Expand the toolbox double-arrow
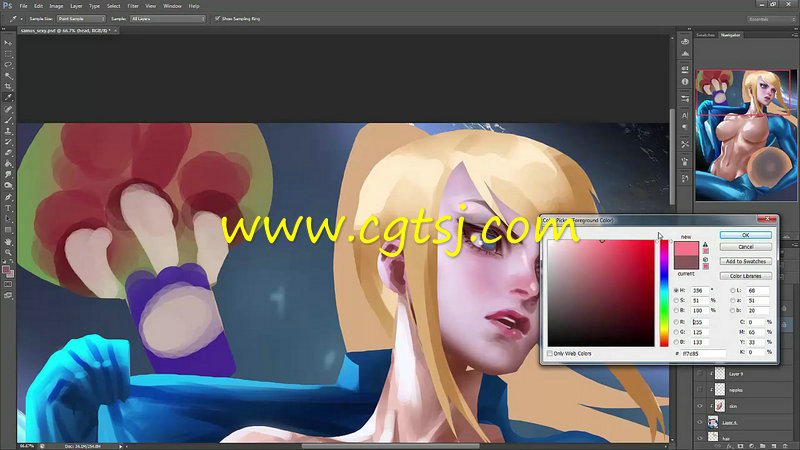Image resolution: width=800 pixels, height=450 pixels. pos(5,29)
